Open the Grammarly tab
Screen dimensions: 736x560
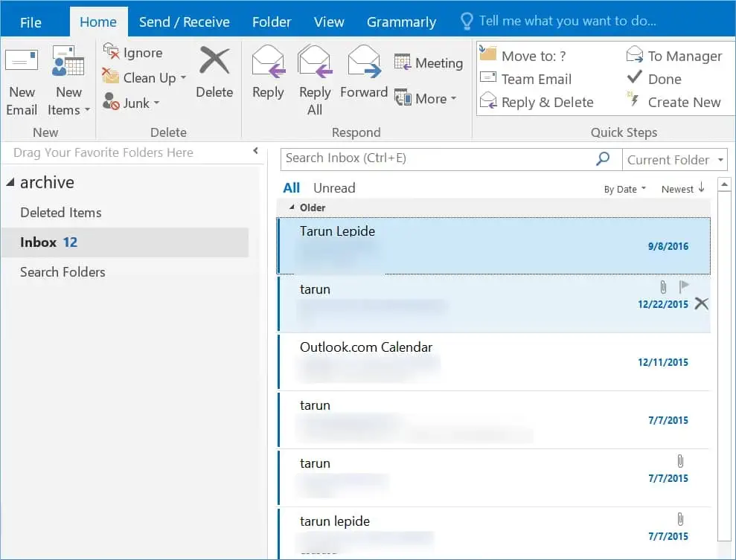tap(401, 22)
